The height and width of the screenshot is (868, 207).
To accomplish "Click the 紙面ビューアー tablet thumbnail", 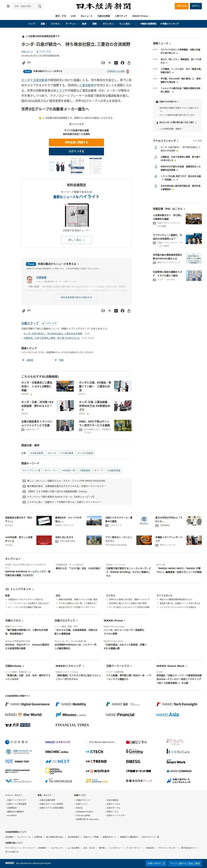I will tap(77, 215).
